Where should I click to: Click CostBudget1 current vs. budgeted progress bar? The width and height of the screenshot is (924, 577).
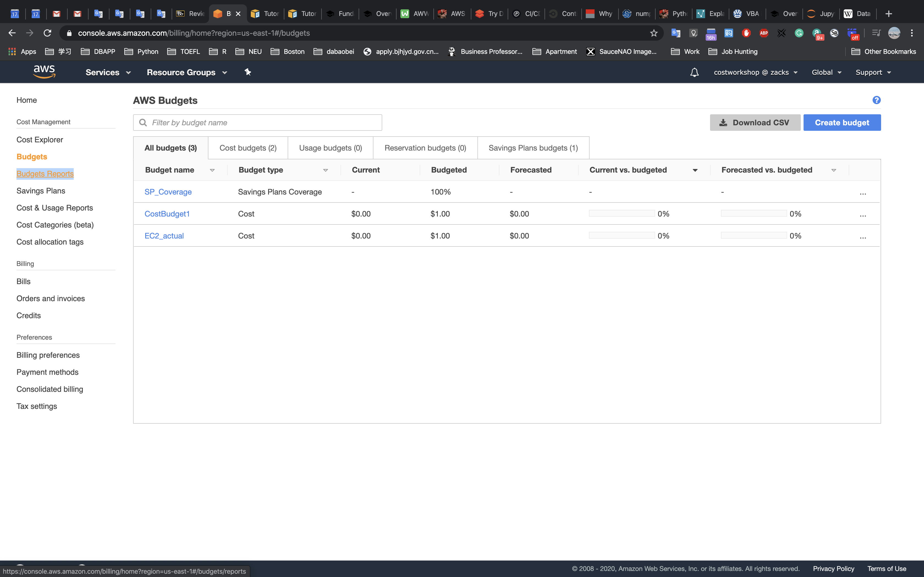click(621, 214)
